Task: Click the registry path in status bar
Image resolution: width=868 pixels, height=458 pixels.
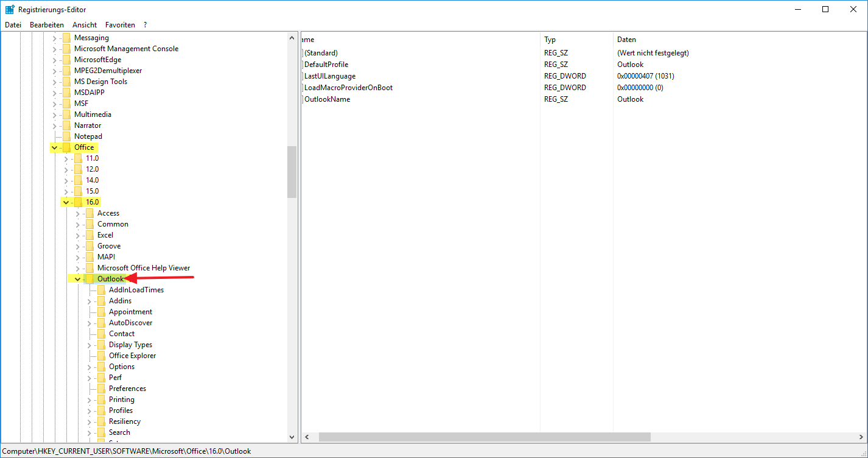Action: [126, 451]
